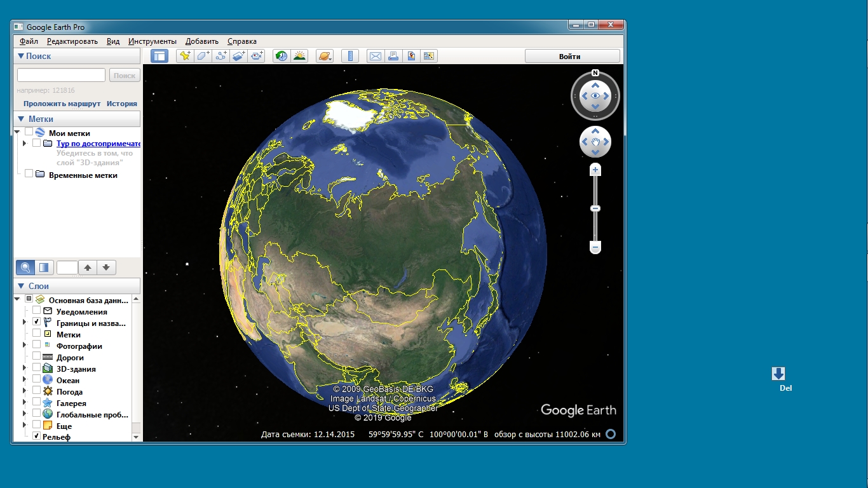Image resolution: width=868 pixels, height=488 pixels.
Task: Click the search magnifier panel button
Action: pyautogui.click(x=25, y=268)
